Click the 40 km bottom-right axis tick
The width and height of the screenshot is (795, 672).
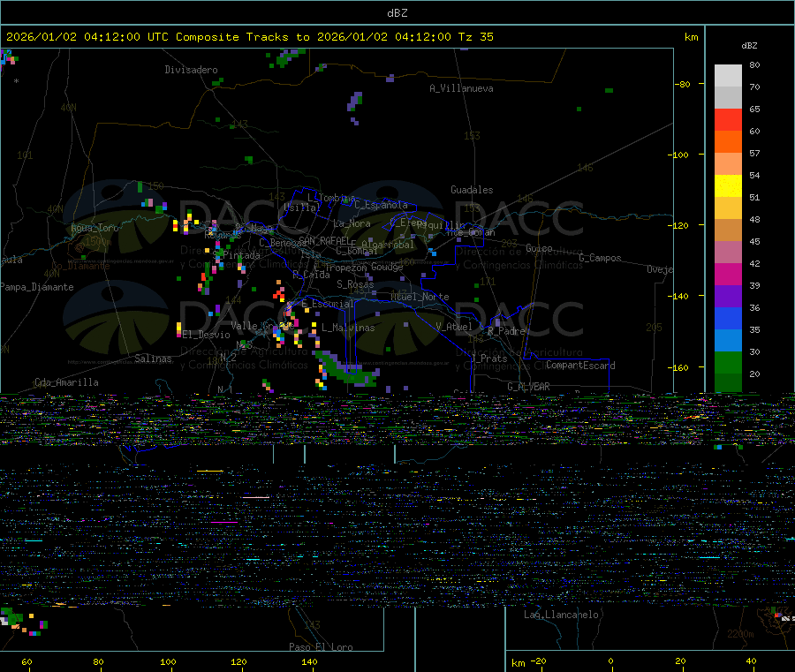tap(751, 661)
